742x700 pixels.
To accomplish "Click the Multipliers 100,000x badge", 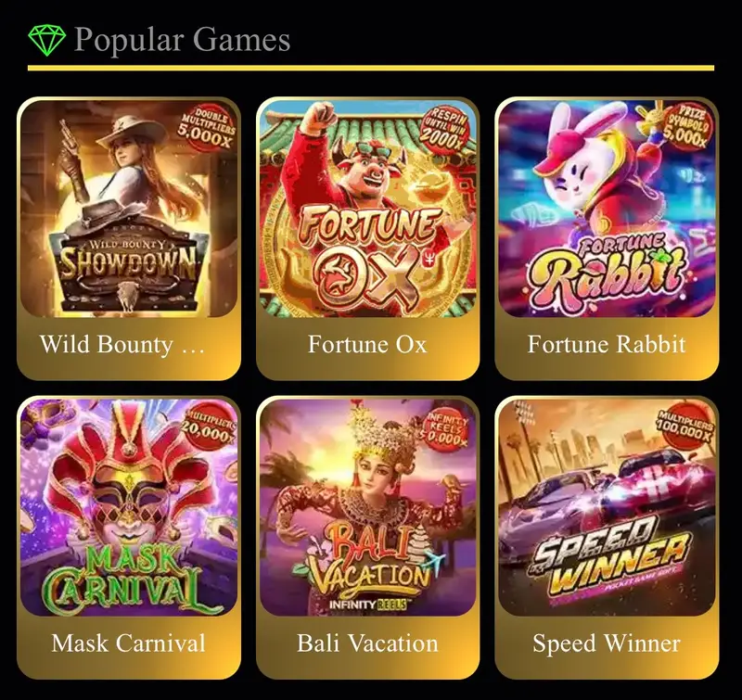I will point(685,426).
